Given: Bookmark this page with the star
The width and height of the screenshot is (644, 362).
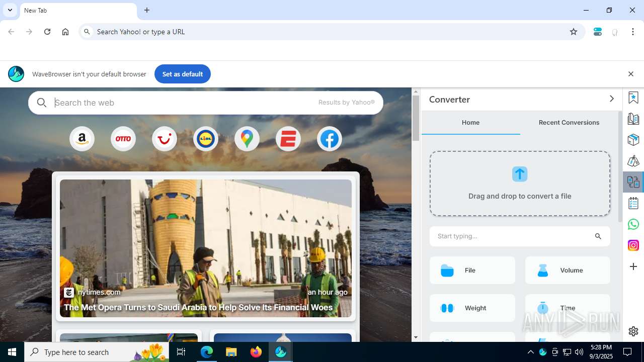Looking at the screenshot, I should tap(574, 32).
